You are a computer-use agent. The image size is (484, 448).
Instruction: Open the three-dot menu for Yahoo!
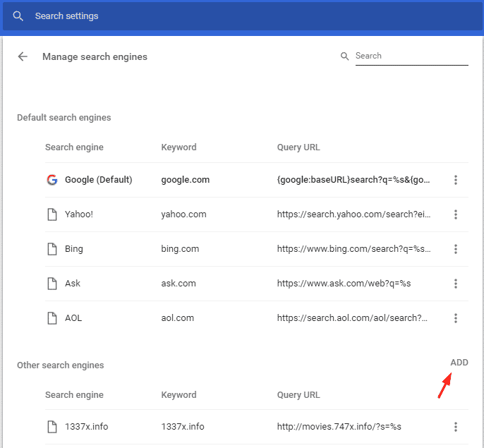click(x=456, y=214)
